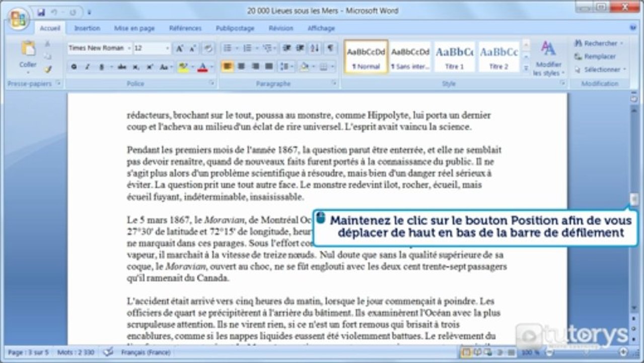Viewport: 644px width, 363px height.
Task: Click Rechercher to find text
Action: [x=599, y=43]
